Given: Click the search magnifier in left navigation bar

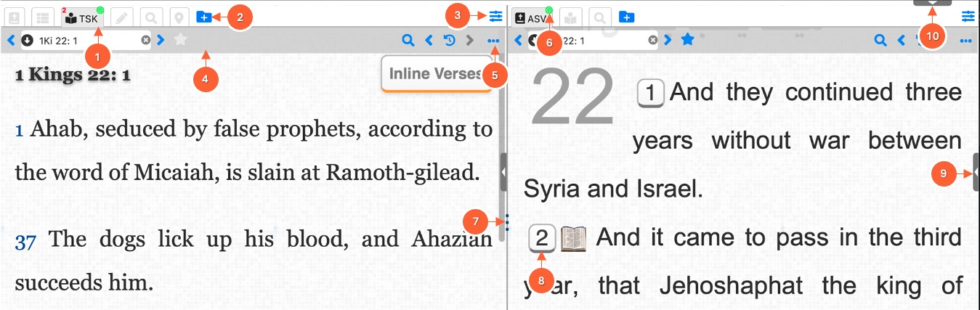Looking at the screenshot, I should point(408,41).
